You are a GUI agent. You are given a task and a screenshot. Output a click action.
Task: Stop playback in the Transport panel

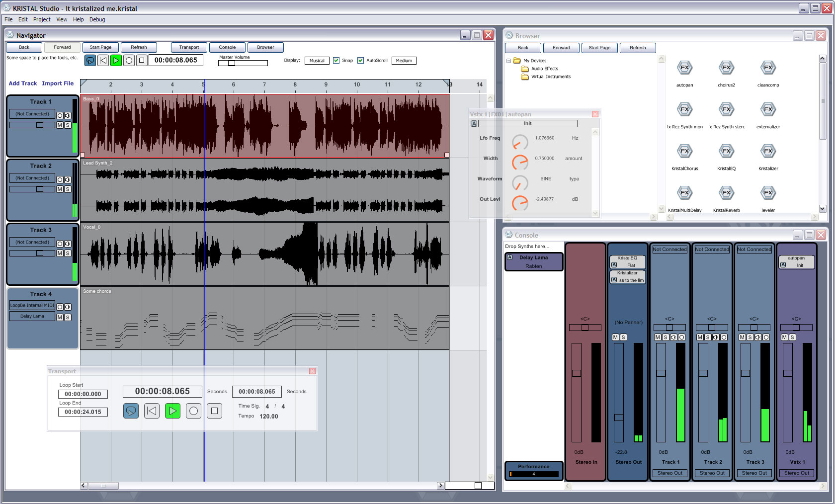214,411
